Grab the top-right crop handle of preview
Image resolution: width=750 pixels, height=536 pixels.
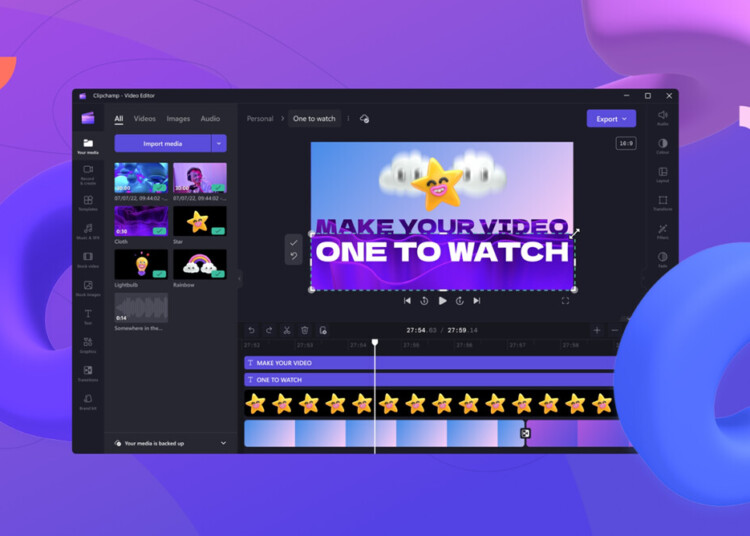pos(574,234)
